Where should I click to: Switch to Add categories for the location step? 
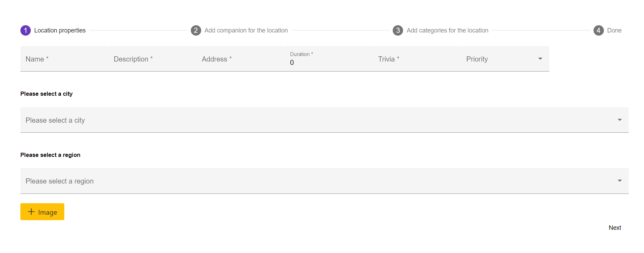click(447, 30)
